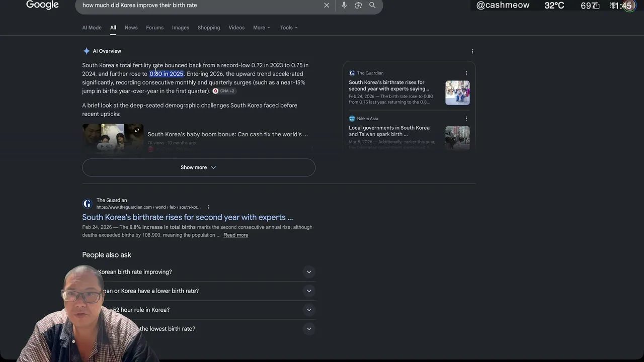This screenshot has height=362, width=644.
Task: Click the bold "6.8% increase in total births" text
Action: point(163,227)
